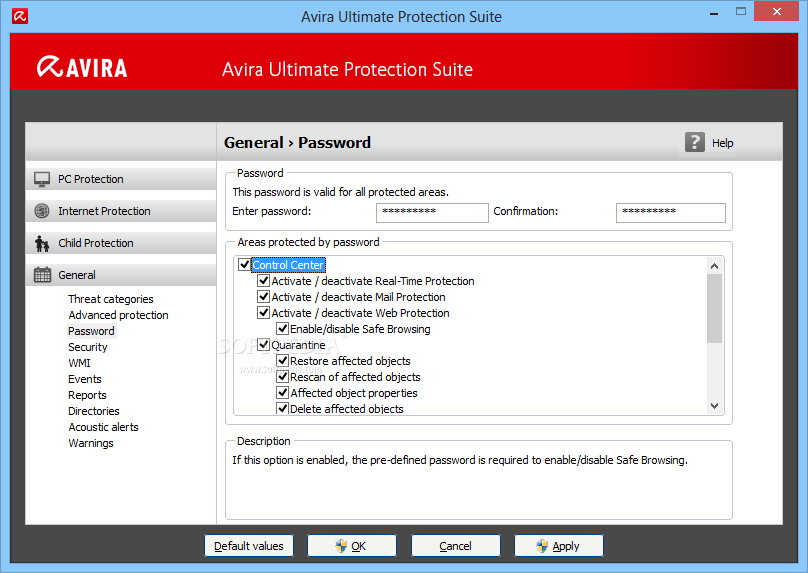
Task: Click the Avira umbrella icon in title bar
Action: coord(21,17)
